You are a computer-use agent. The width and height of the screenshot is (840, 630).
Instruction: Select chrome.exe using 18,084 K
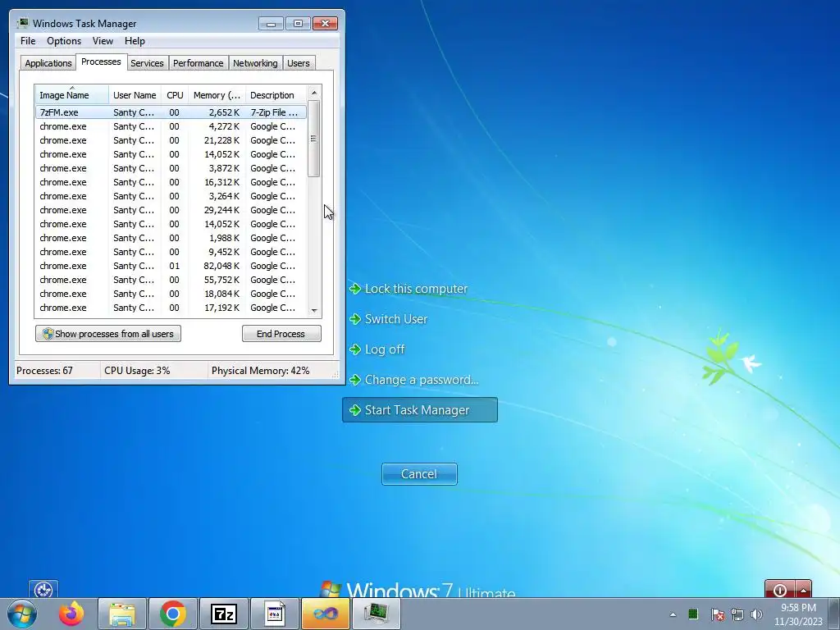click(171, 294)
